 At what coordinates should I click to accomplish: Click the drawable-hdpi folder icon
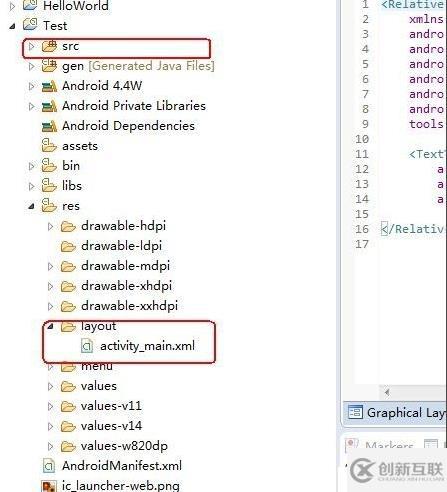coord(68,227)
